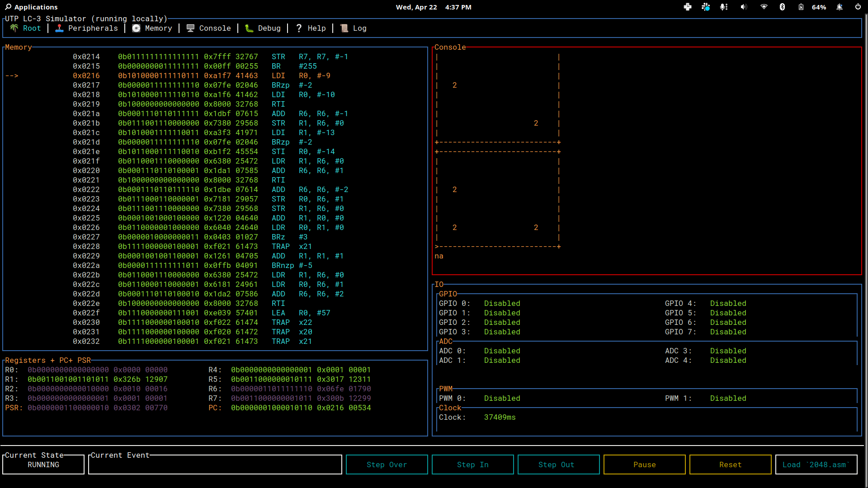Open the Applications menu

(31, 7)
